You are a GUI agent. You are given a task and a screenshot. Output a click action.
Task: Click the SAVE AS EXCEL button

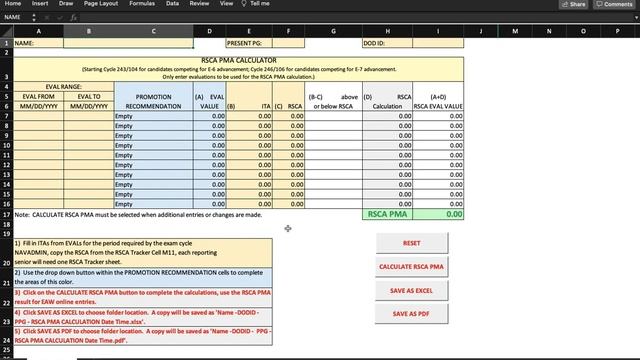click(411, 290)
